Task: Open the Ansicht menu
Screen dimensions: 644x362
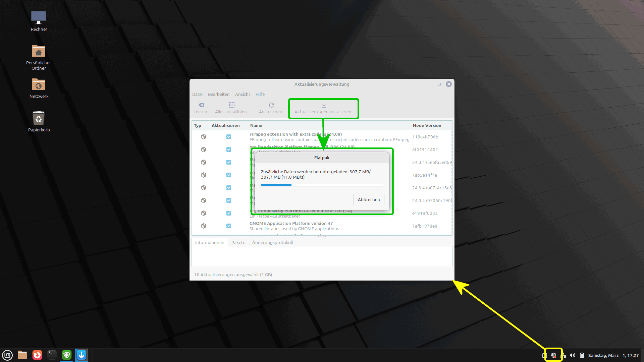Action: click(243, 94)
